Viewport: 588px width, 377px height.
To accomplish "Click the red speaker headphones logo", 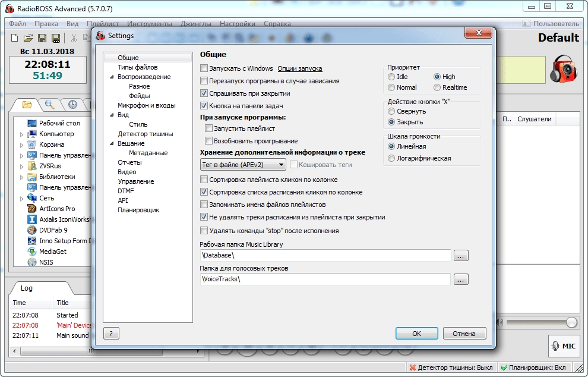I will click(x=564, y=69).
